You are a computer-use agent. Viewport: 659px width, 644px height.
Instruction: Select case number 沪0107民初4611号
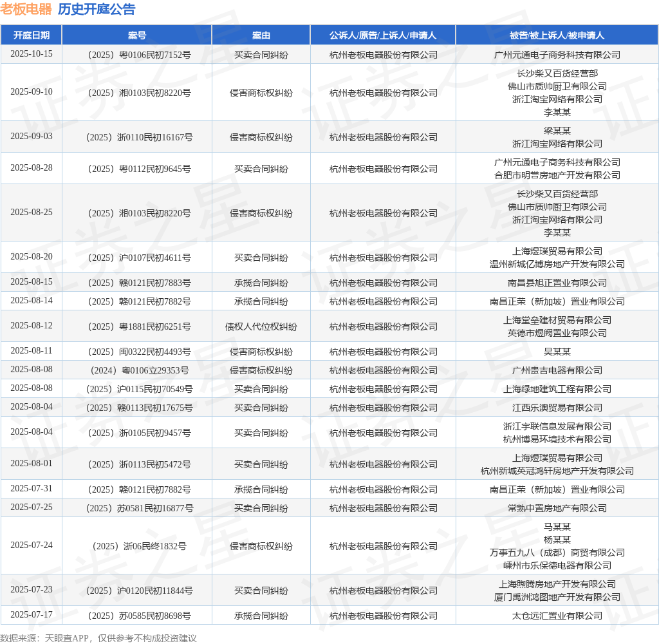pos(140,258)
